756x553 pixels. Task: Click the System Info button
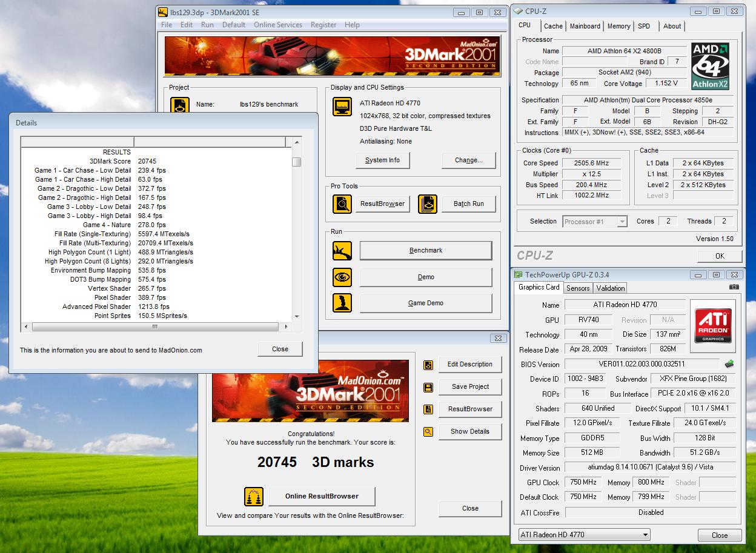click(x=382, y=161)
